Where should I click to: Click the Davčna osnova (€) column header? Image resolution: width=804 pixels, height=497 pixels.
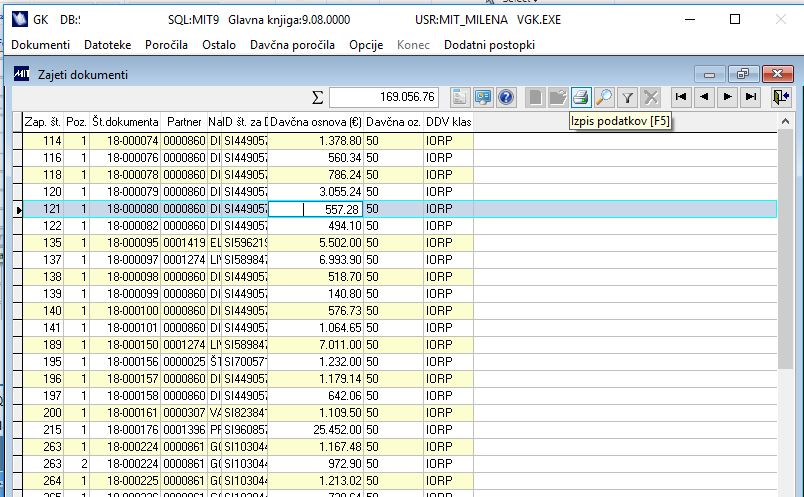click(x=315, y=122)
